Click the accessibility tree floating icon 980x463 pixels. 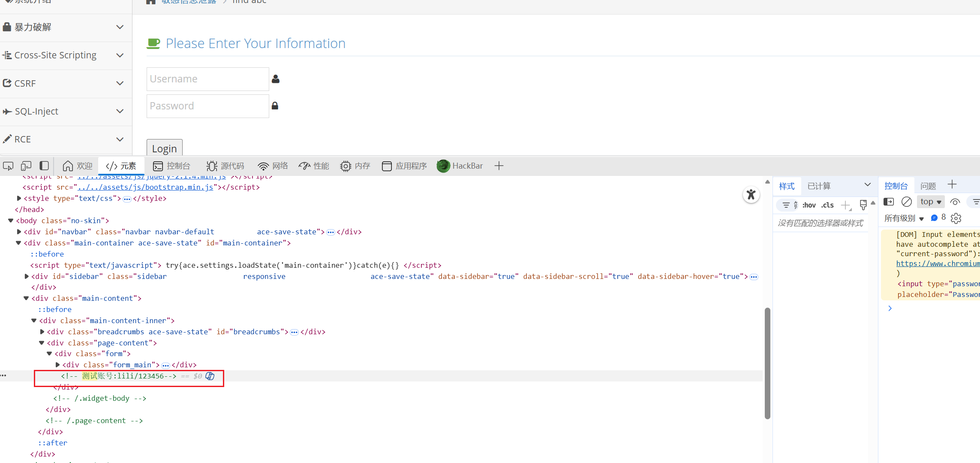tap(751, 195)
